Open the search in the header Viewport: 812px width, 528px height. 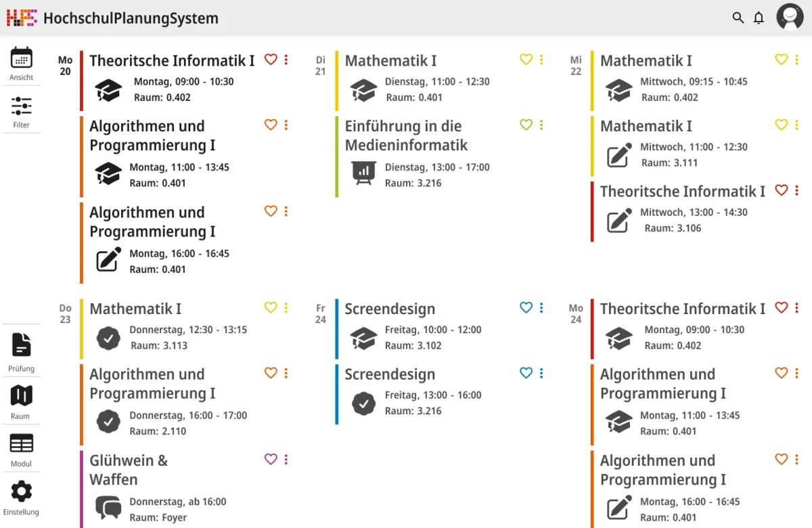coord(738,18)
